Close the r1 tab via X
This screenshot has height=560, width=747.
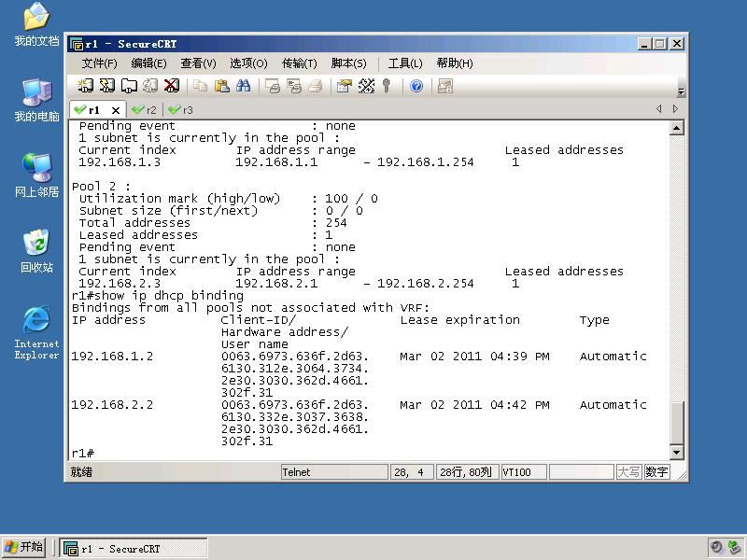(x=115, y=110)
